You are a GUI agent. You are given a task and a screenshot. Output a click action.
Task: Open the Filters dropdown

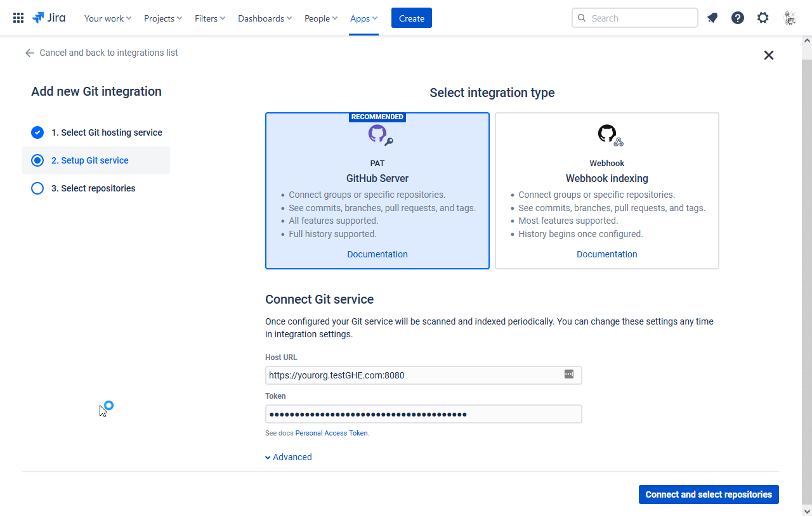tap(210, 18)
